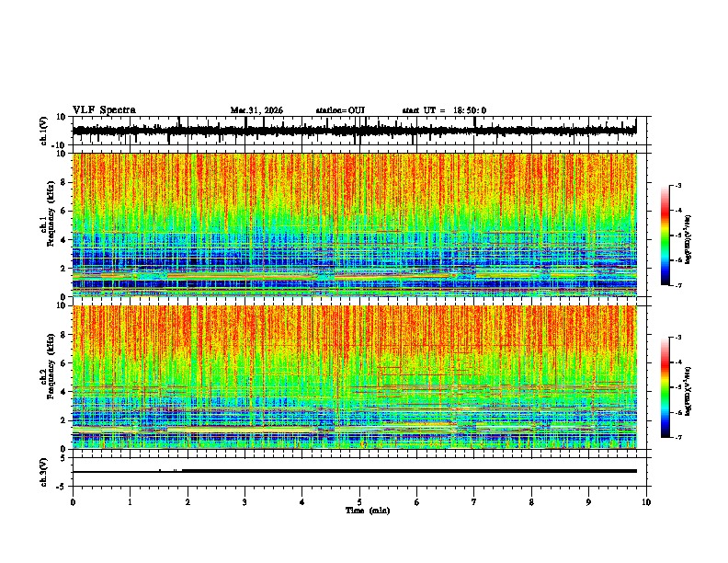Click the ch.1 waveform panel at the top

(361, 131)
